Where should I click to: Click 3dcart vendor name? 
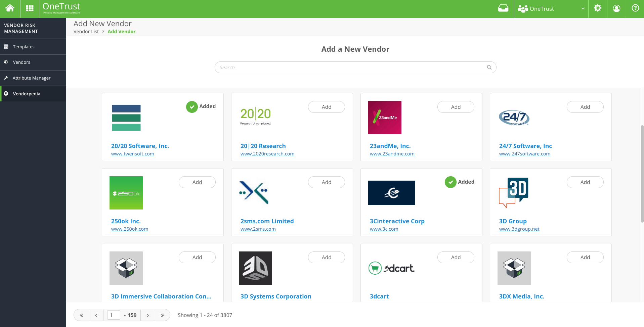379,296
